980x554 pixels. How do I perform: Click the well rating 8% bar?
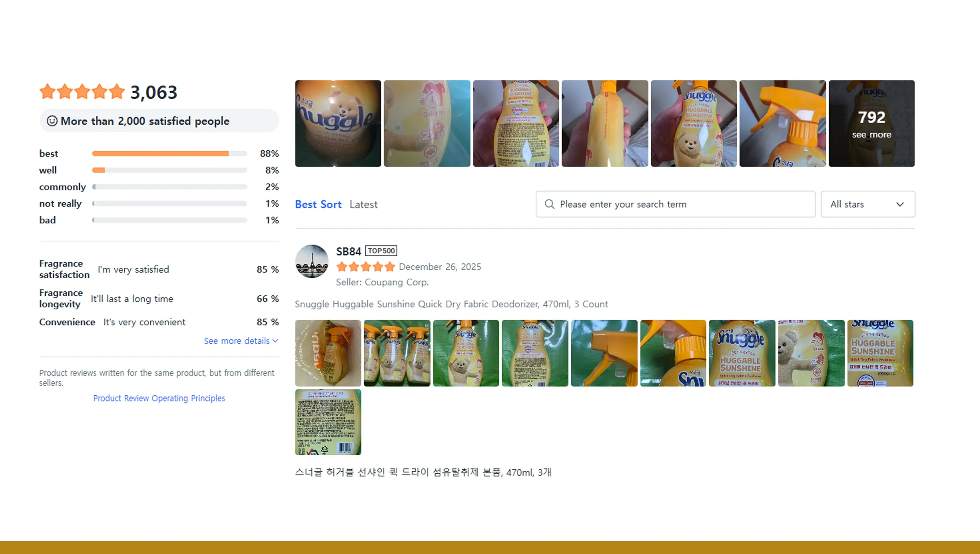[170, 170]
